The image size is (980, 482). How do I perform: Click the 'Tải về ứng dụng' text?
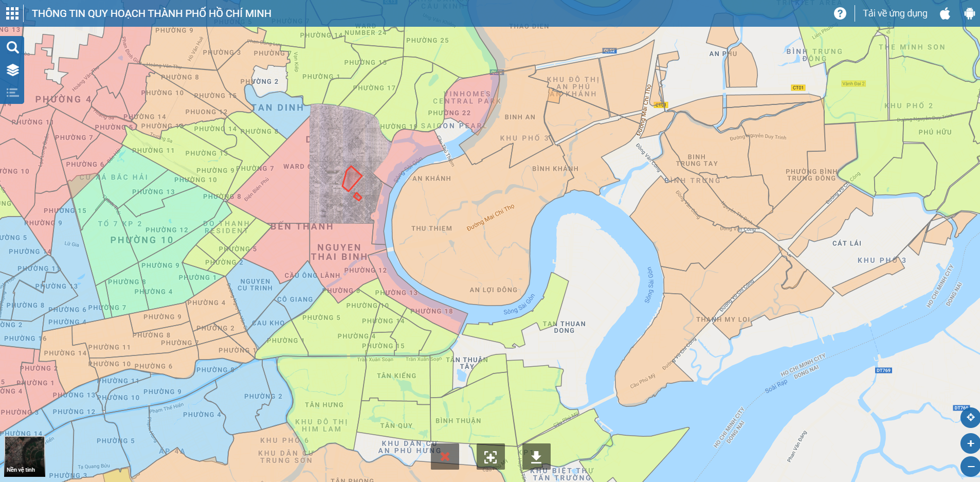(x=895, y=13)
